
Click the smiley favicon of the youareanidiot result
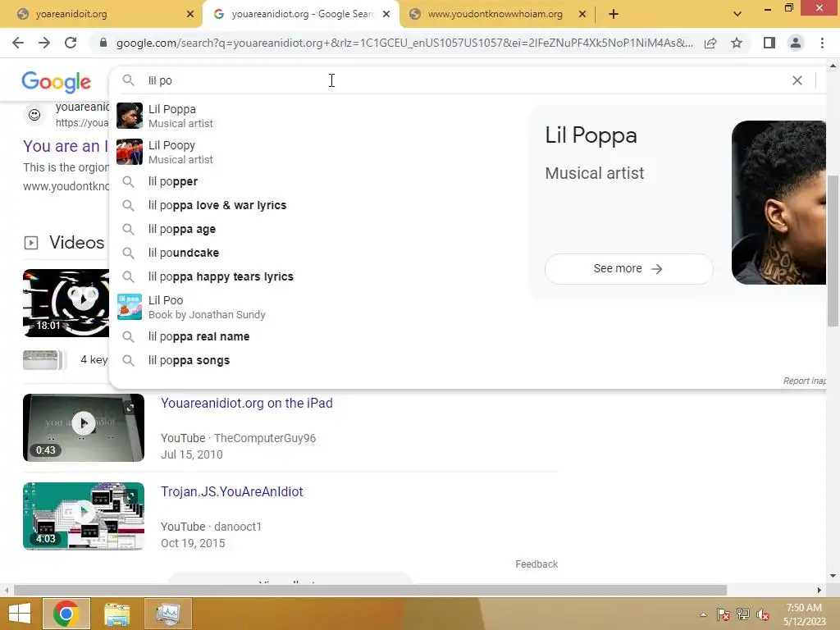coord(34,115)
